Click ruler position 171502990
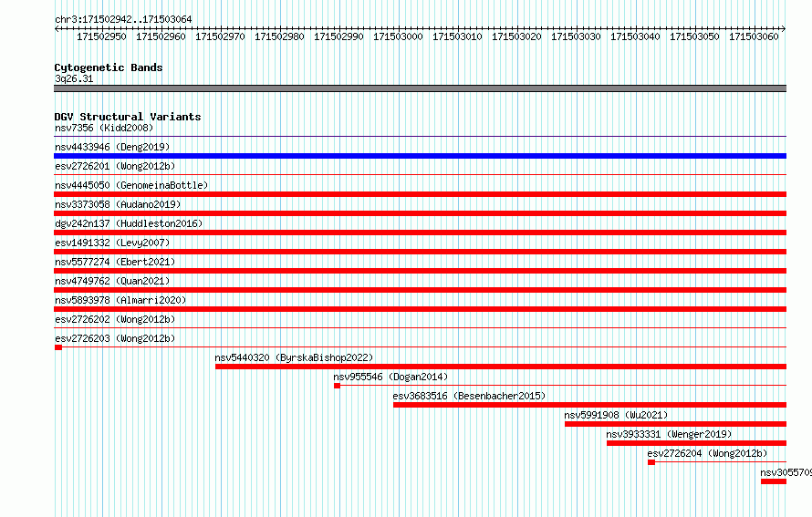This screenshot has width=812, height=517. (x=338, y=36)
